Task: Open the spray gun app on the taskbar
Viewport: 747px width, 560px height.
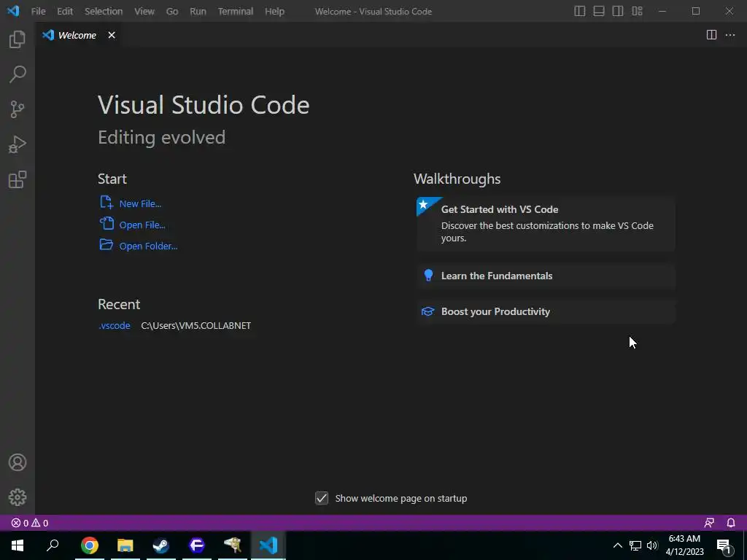Action: click(x=233, y=545)
